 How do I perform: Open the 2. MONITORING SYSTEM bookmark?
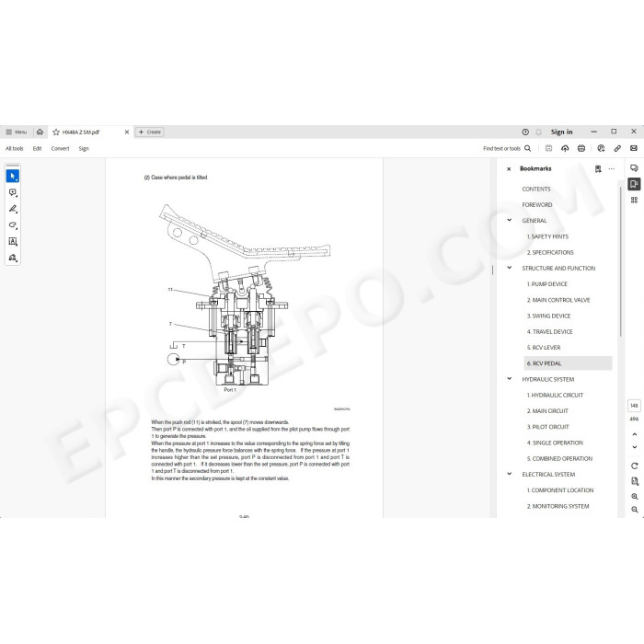558,506
